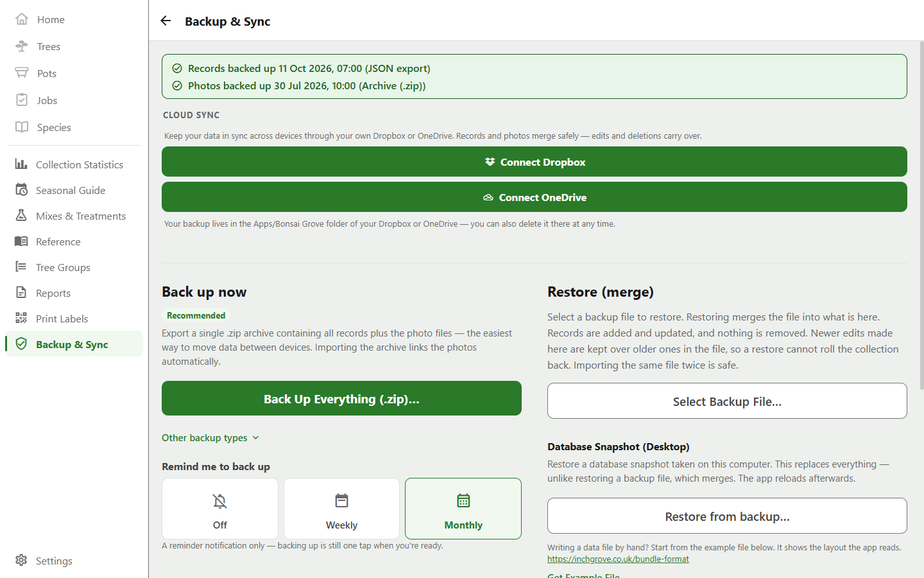Click Connect Dropbox button

click(535, 162)
